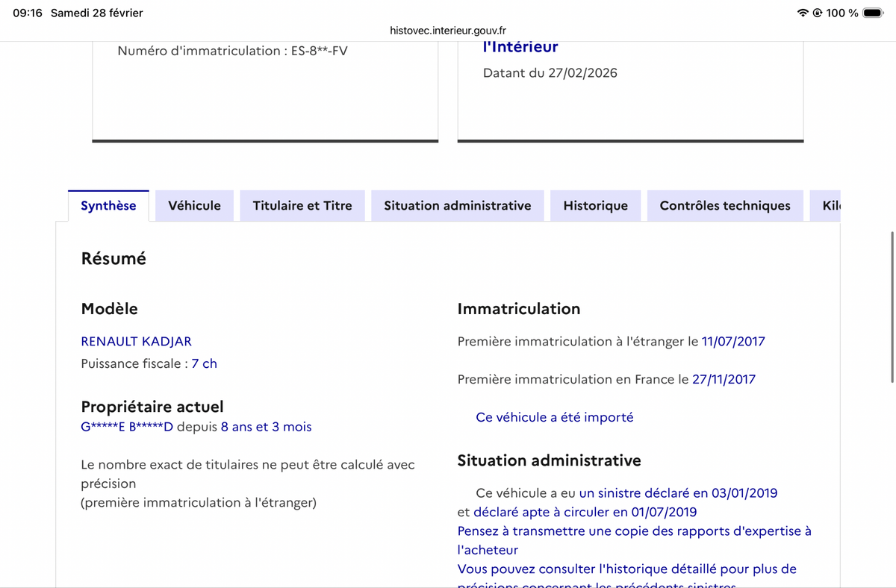Screen dimensions: 896x588
Task: Click 'Datant du 27/02/2026' text
Action: click(x=550, y=73)
